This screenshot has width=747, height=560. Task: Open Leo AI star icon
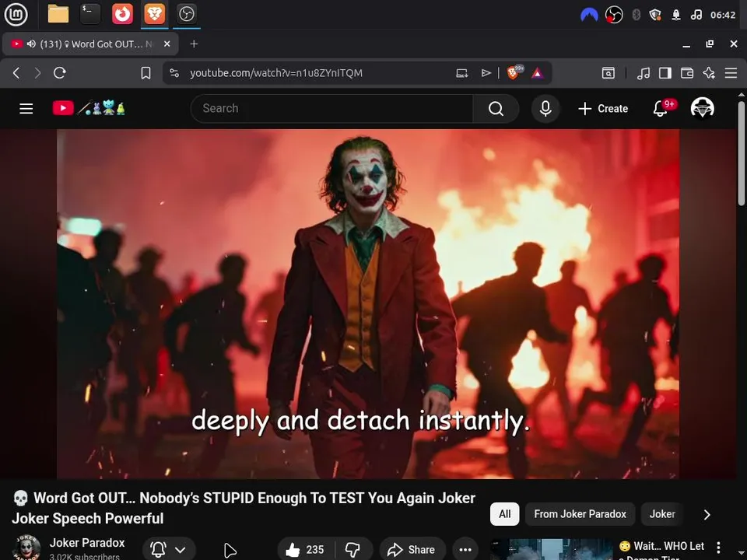(709, 73)
